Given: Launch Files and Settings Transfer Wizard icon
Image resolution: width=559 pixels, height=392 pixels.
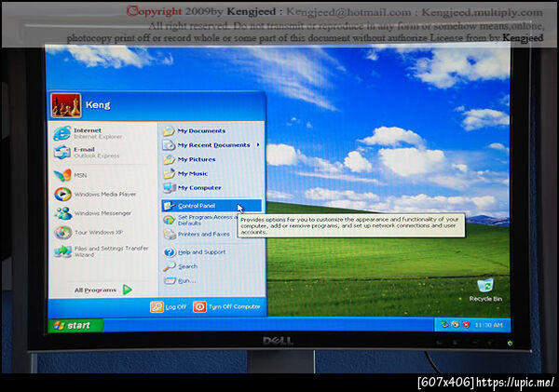Looking at the screenshot, I should click(63, 251).
